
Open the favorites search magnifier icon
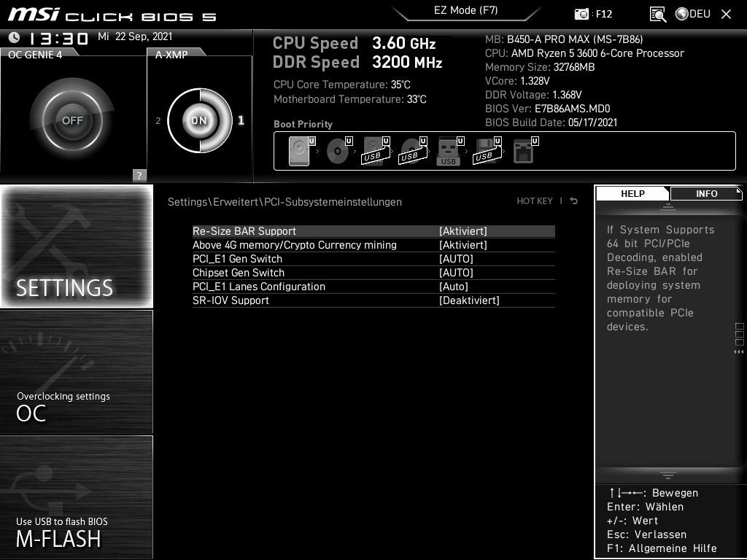click(x=657, y=14)
